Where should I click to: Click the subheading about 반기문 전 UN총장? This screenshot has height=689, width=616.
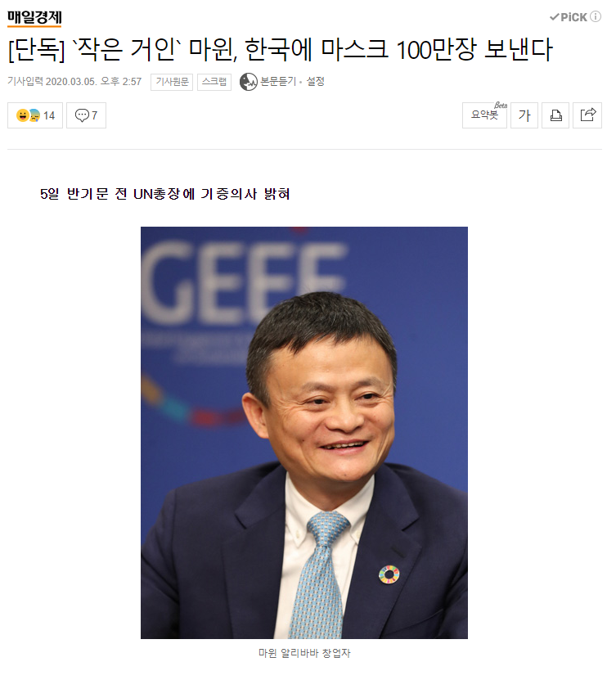point(164,194)
